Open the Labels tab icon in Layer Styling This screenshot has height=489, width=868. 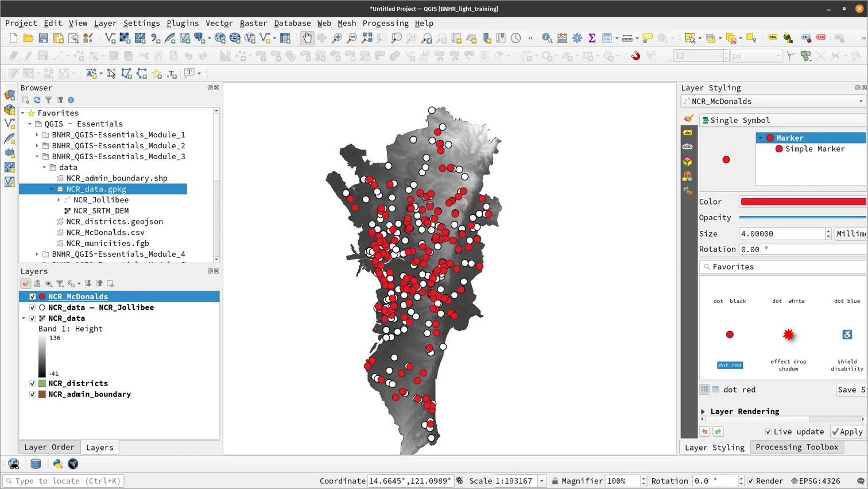(x=688, y=133)
